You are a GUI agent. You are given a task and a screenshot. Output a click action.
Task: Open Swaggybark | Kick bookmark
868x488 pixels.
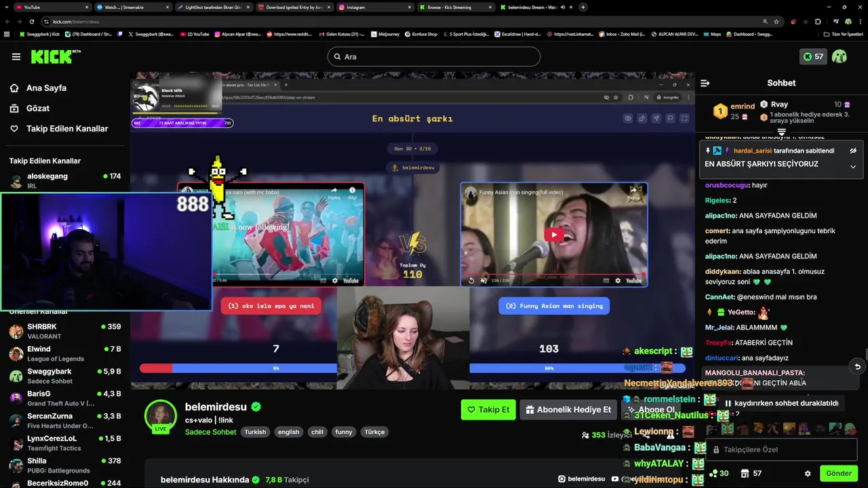pyautogui.click(x=39, y=34)
